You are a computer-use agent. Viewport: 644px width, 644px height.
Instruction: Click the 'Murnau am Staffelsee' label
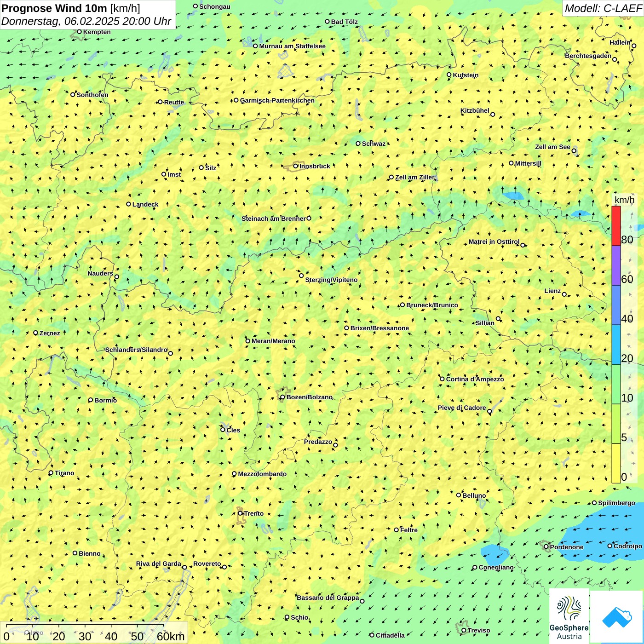292,46
